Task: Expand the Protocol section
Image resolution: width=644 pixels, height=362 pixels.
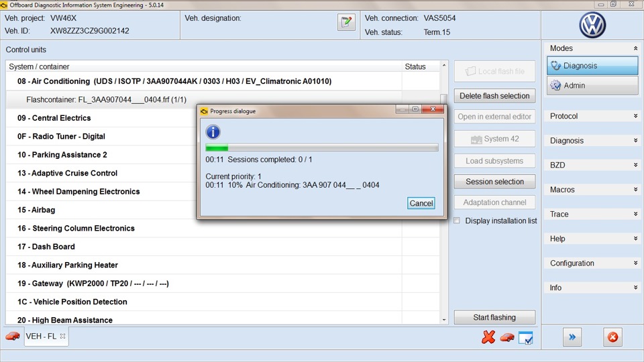Action: pos(635,116)
